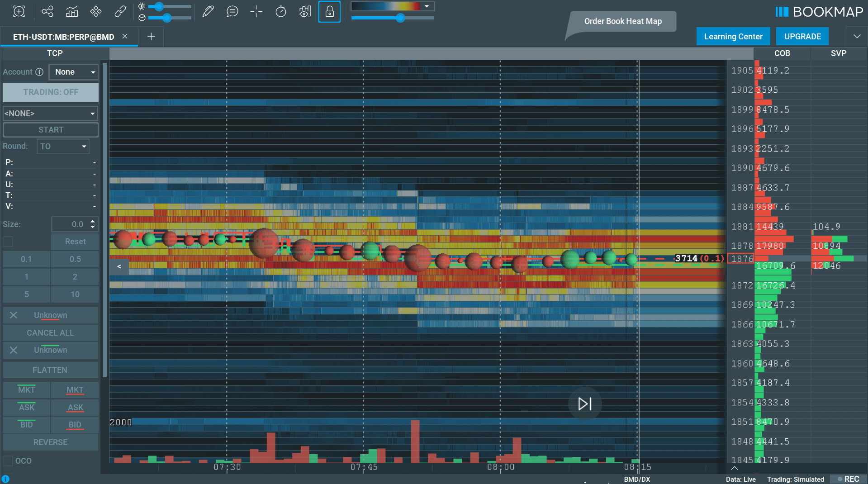The image size is (868, 484).
Task: Select the pencil drawing tool
Action: pos(208,11)
